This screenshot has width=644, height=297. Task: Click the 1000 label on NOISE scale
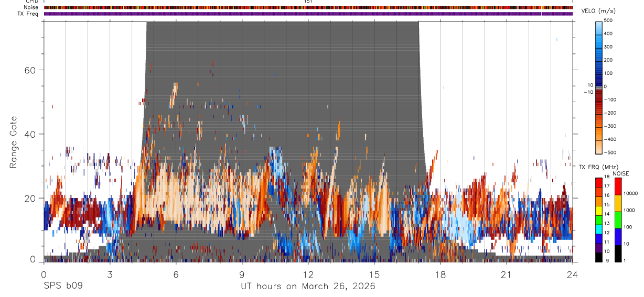(x=629, y=210)
